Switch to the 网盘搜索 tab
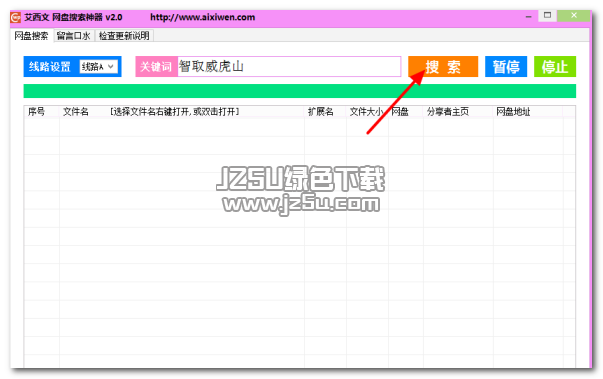Image resolution: width=603 pixels, height=379 pixels. coord(32,36)
